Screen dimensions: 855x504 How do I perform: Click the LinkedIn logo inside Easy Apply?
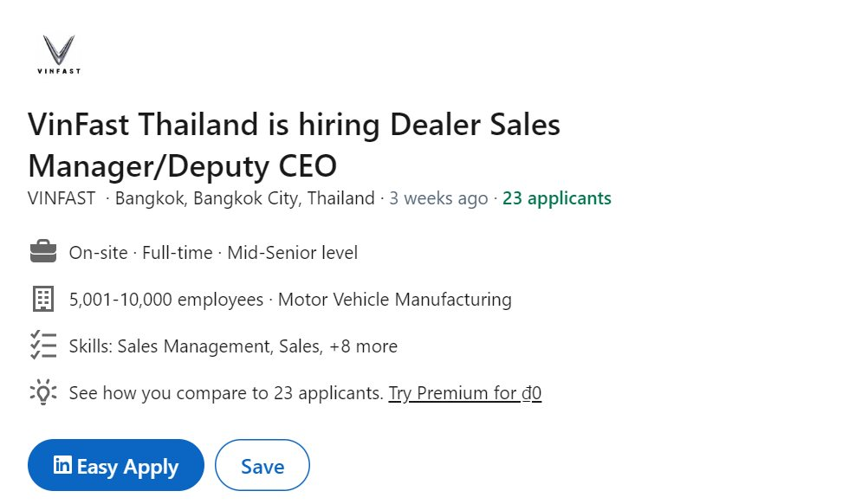click(62, 465)
